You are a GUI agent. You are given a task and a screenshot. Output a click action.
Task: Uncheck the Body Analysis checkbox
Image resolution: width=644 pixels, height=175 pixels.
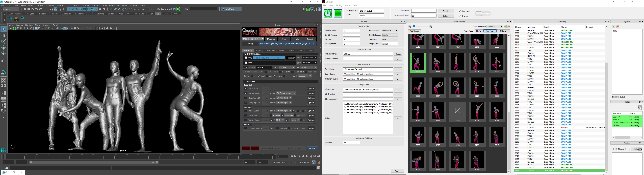(245, 93)
